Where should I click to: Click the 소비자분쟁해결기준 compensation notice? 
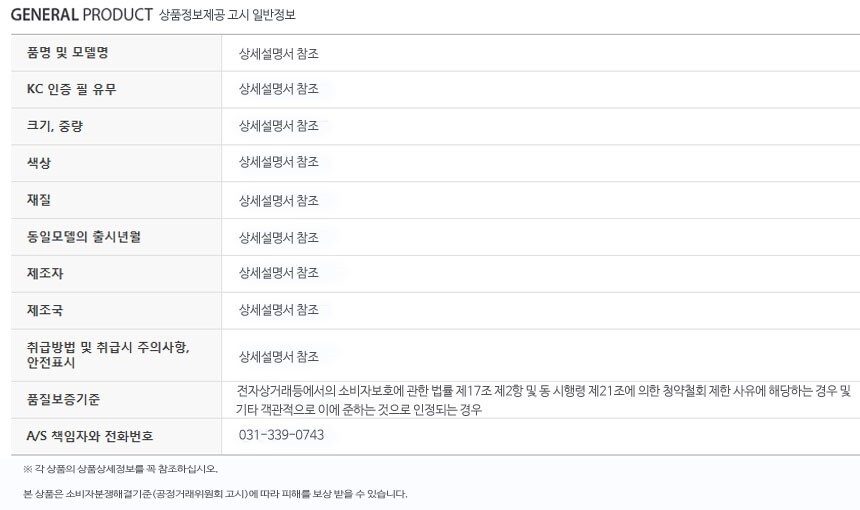tap(215, 493)
